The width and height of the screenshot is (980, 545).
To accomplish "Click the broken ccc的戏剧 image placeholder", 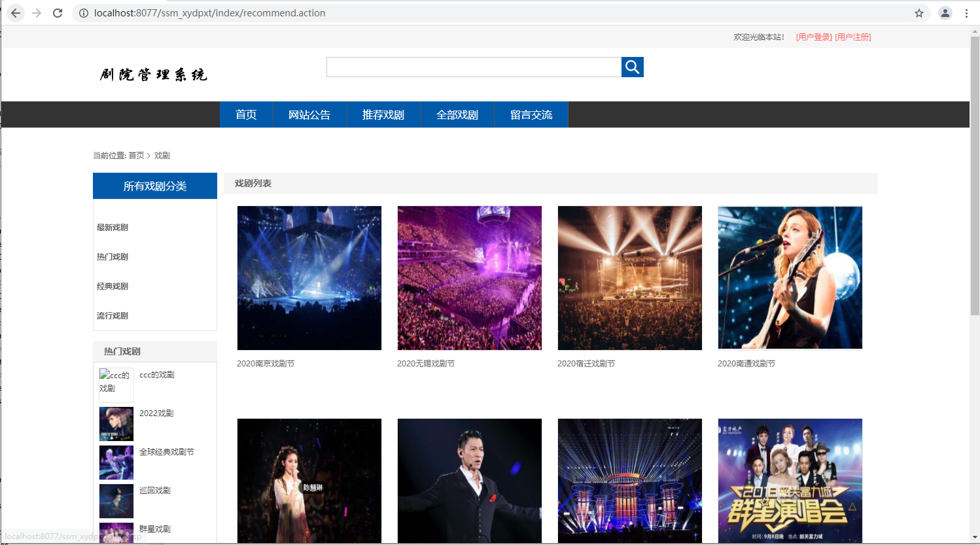I will pyautogui.click(x=116, y=385).
